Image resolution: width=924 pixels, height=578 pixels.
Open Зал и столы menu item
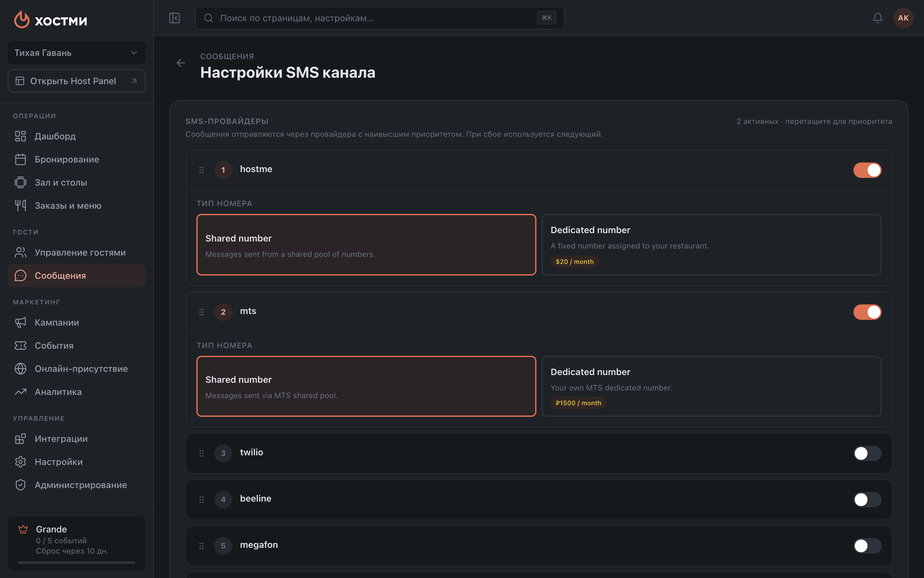(x=76, y=183)
